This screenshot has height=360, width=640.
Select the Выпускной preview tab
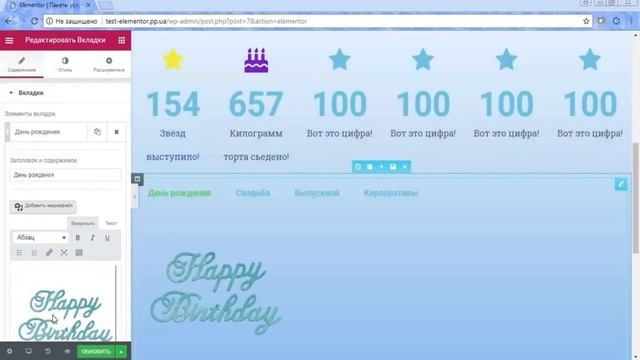[x=317, y=193]
